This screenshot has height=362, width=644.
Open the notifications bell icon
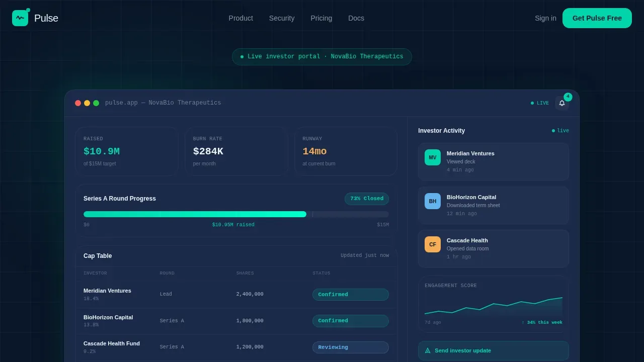[562, 103]
